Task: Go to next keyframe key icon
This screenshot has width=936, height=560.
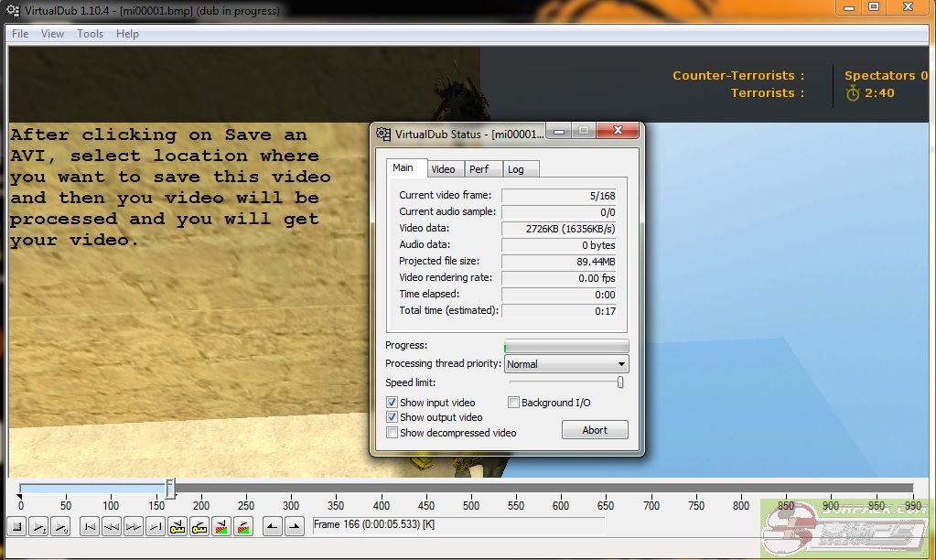Action: pyautogui.click(x=199, y=526)
